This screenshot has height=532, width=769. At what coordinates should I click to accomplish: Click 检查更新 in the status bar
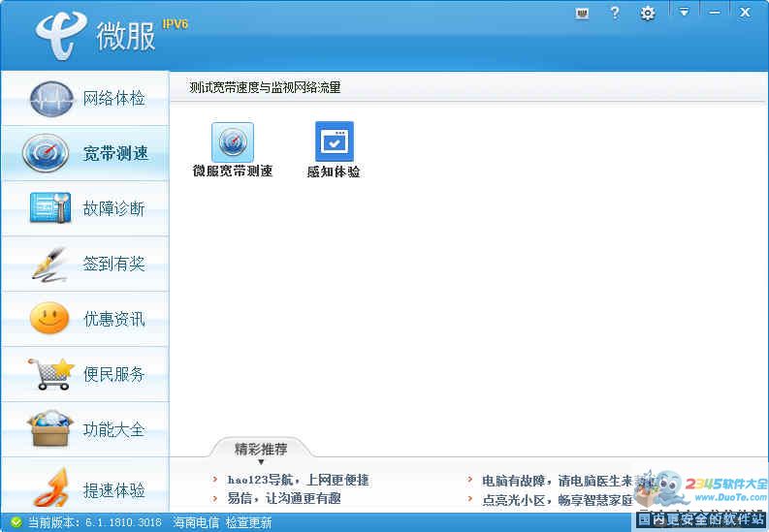click(248, 522)
